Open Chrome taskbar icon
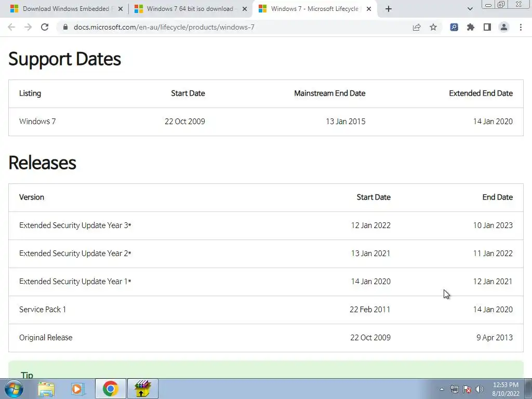The height and width of the screenshot is (399, 532). coord(110,389)
